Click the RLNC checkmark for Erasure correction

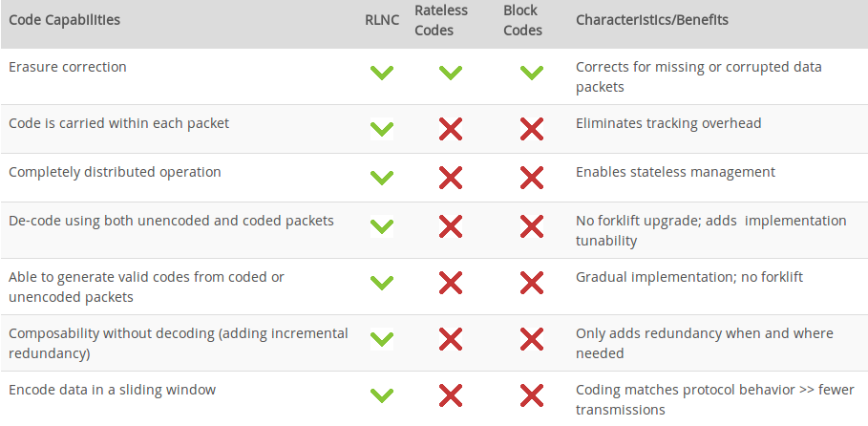click(382, 73)
